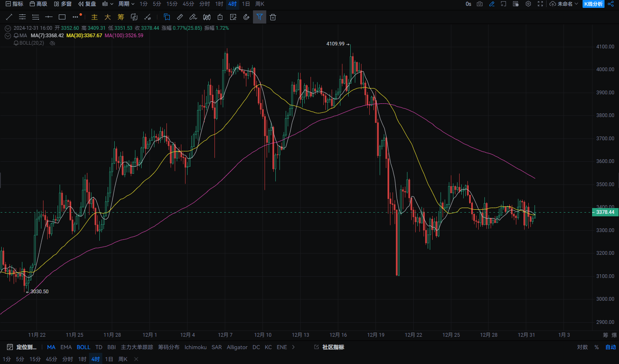Toggle the BOLL indicator in bottom bar
Screen dimensions: 619x364
83,347
